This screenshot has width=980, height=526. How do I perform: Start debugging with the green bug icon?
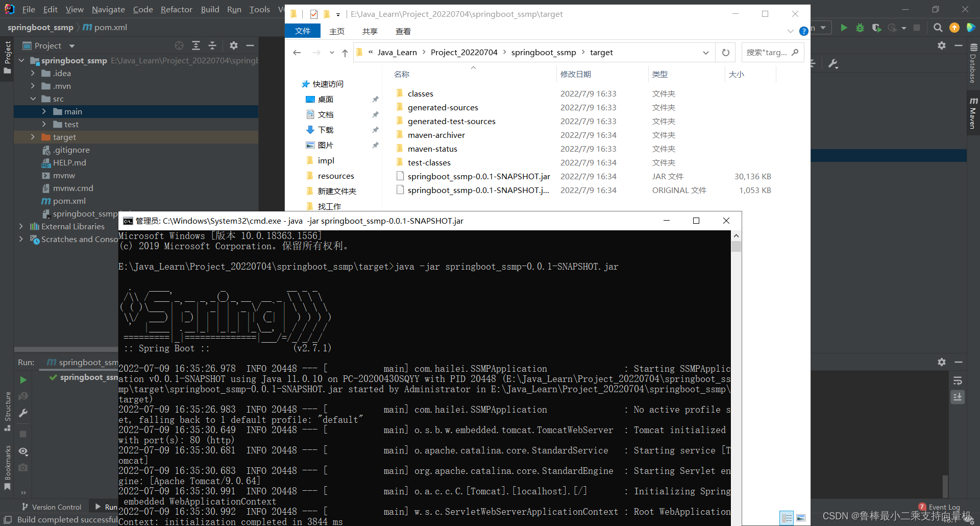[x=860, y=28]
